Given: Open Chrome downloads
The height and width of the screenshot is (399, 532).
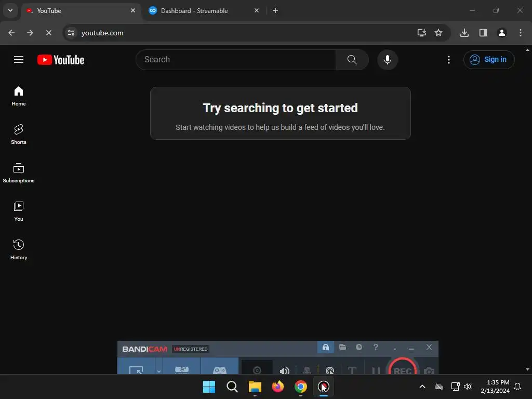Looking at the screenshot, I should pyautogui.click(x=464, y=33).
